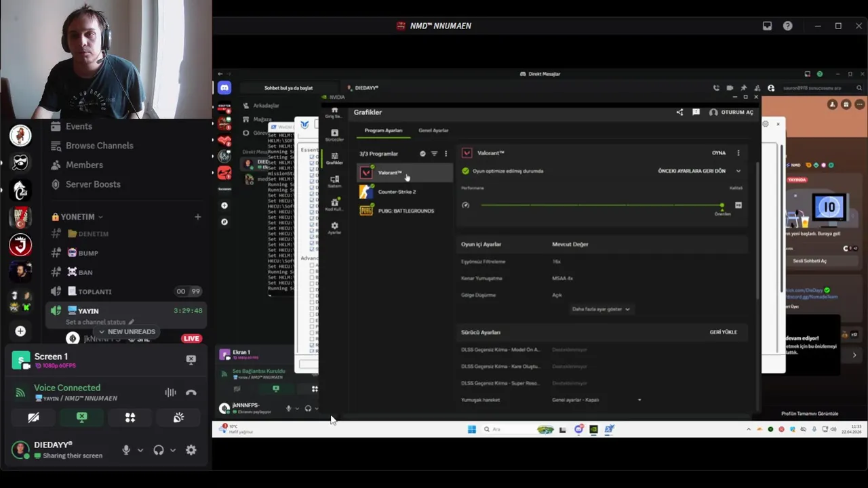The image size is (868, 488).
Task: Toggle noise suppression waveform icon
Action: tap(170, 392)
